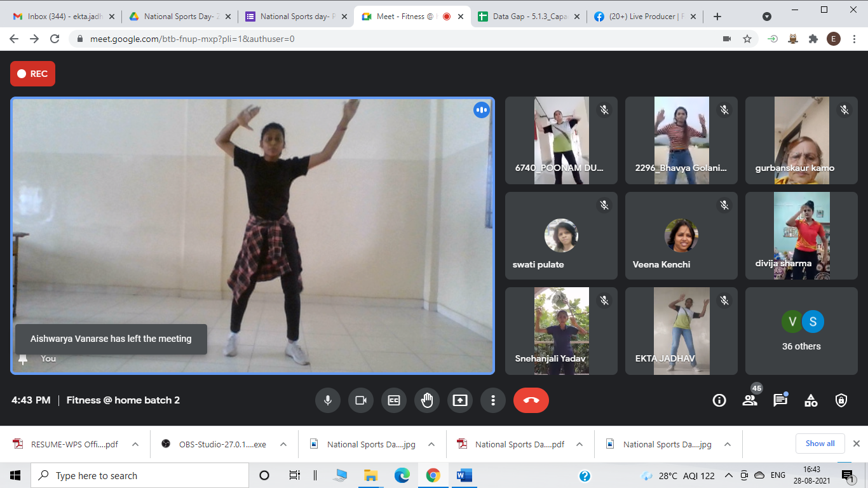This screenshot has height=488, width=868.
Task: Present your screen to everyone
Action: coord(459,400)
